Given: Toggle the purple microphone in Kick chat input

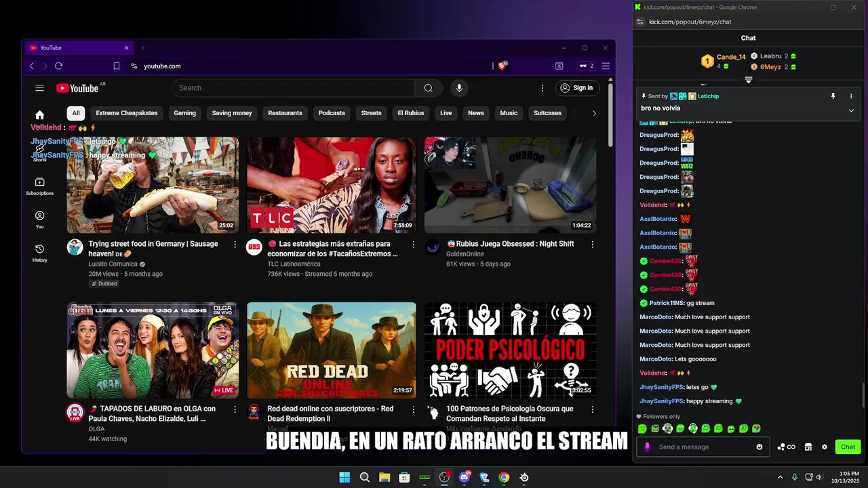Looking at the screenshot, I should 648,447.
